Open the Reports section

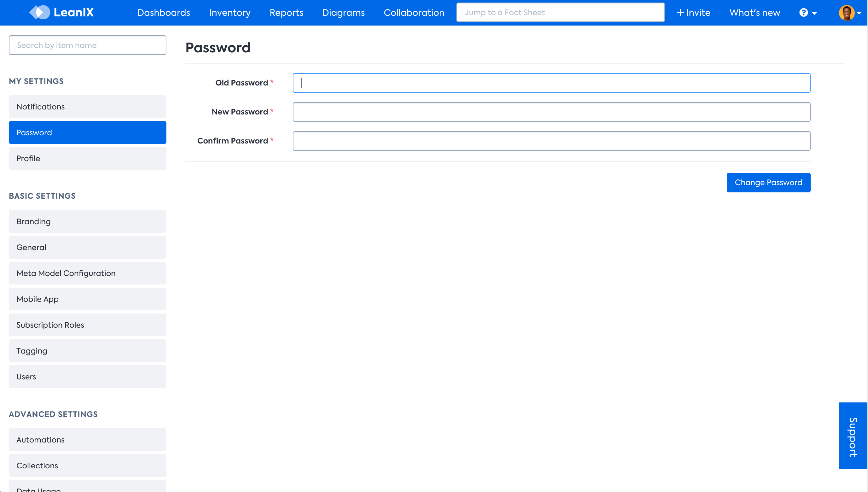tap(286, 13)
